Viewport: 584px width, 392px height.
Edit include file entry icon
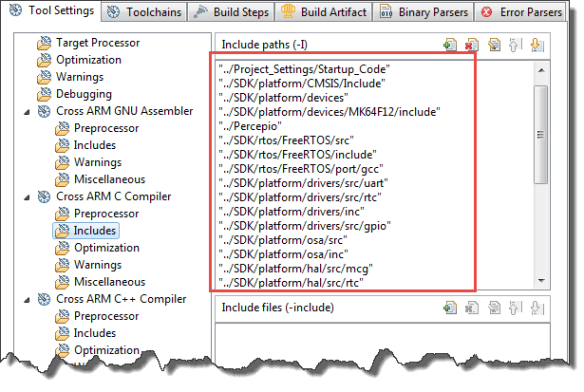click(494, 308)
